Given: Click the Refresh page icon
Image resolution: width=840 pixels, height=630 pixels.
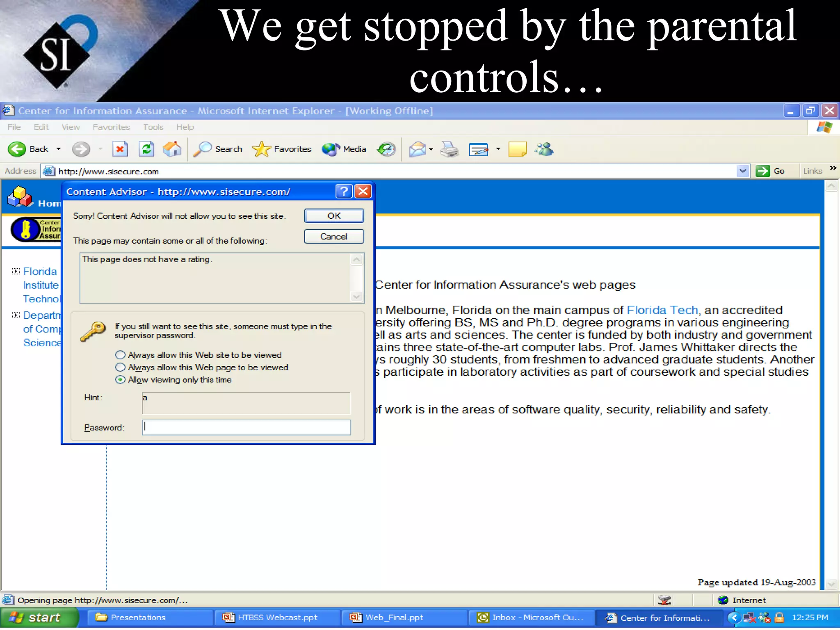Looking at the screenshot, I should pyautogui.click(x=146, y=149).
